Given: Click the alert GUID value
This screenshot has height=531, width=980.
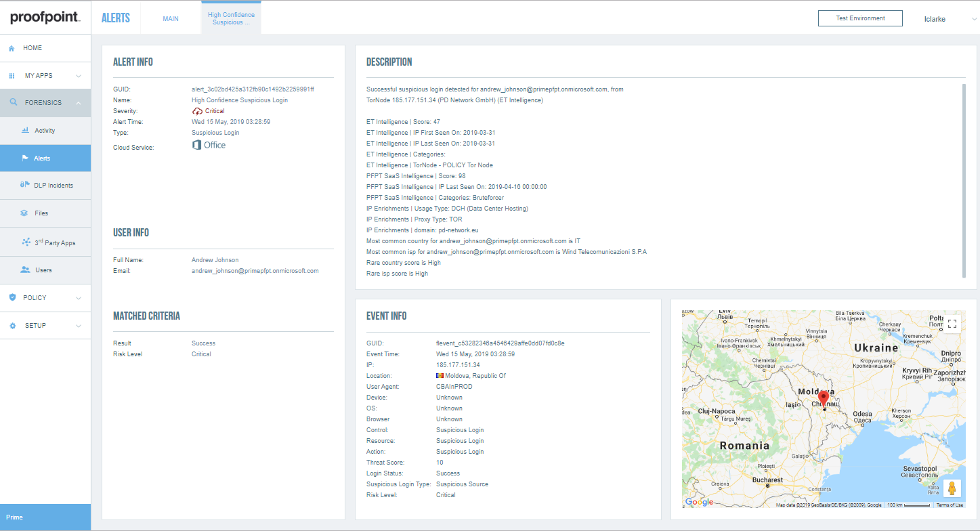Looking at the screenshot, I should [253, 89].
